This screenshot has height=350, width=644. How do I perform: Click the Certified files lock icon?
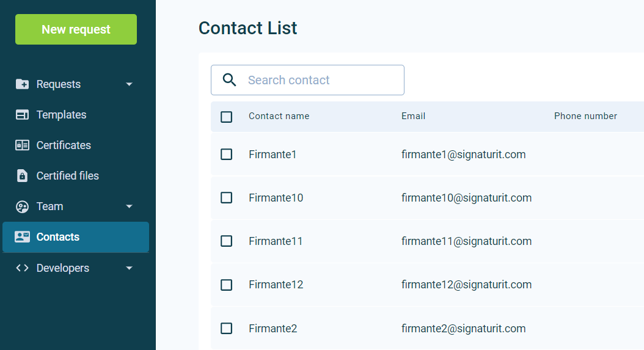click(x=22, y=176)
